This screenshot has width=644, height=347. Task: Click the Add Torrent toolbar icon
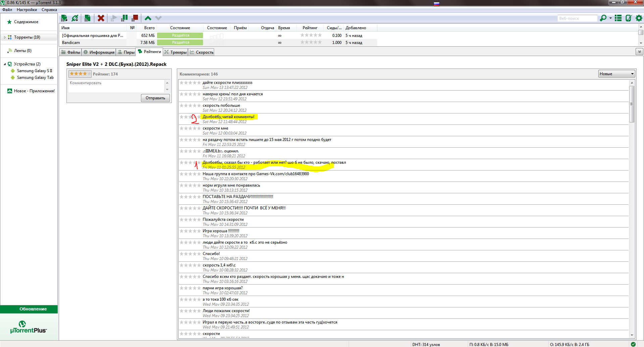click(x=64, y=18)
